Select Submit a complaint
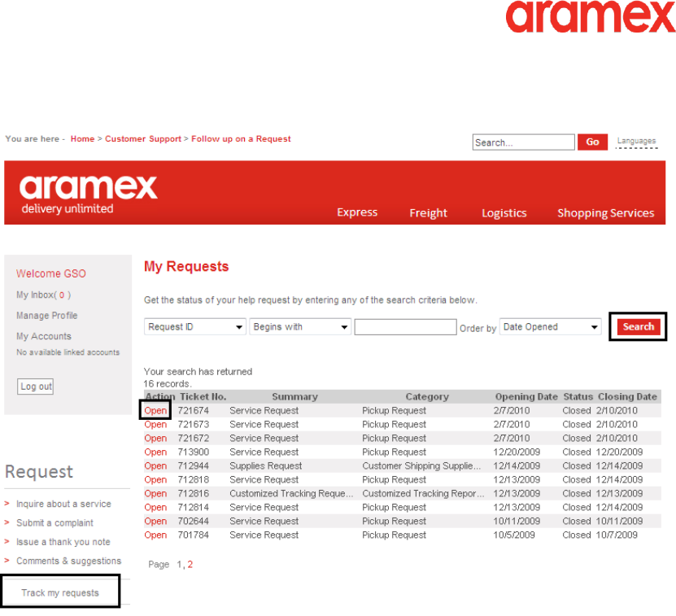The image size is (676, 616). pos(55,522)
